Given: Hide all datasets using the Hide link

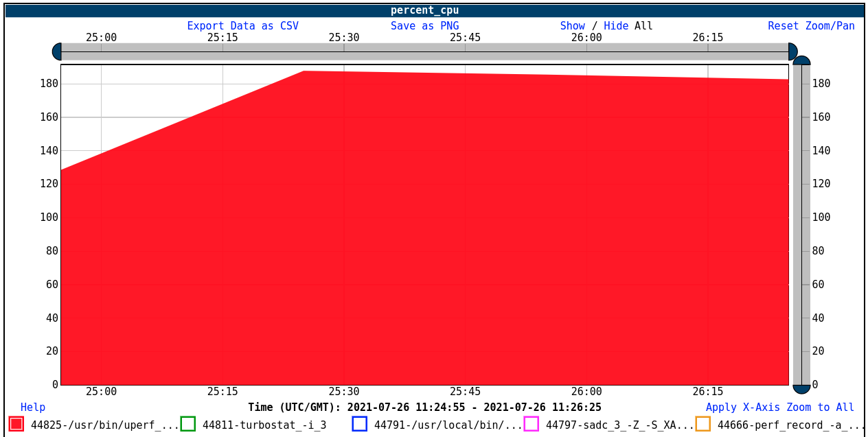Looking at the screenshot, I should pyautogui.click(x=615, y=25).
